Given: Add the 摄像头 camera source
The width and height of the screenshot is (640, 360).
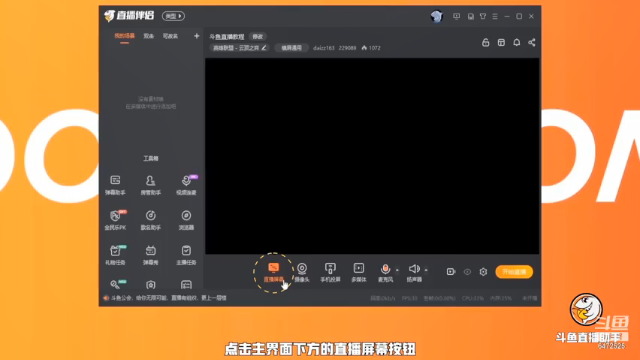Looking at the screenshot, I should [x=302, y=272].
